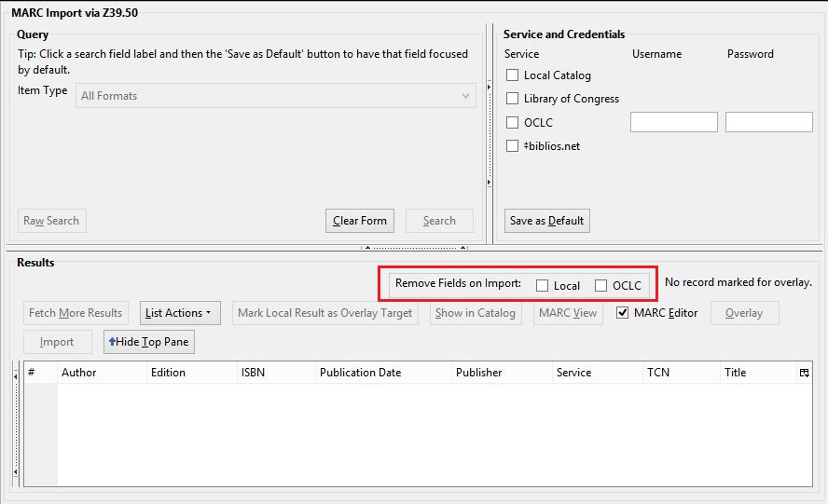Open the Item Type dropdown

(x=276, y=96)
